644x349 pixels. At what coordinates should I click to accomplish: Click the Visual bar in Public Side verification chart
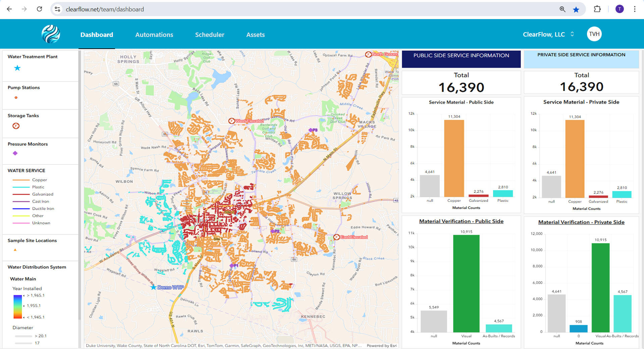pos(466,284)
